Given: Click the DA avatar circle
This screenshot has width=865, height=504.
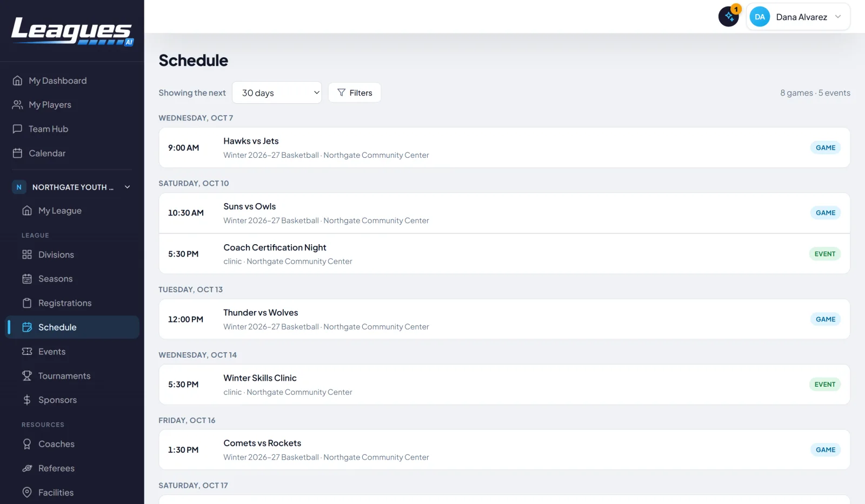Looking at the screenshot, I should click(760, 17).
